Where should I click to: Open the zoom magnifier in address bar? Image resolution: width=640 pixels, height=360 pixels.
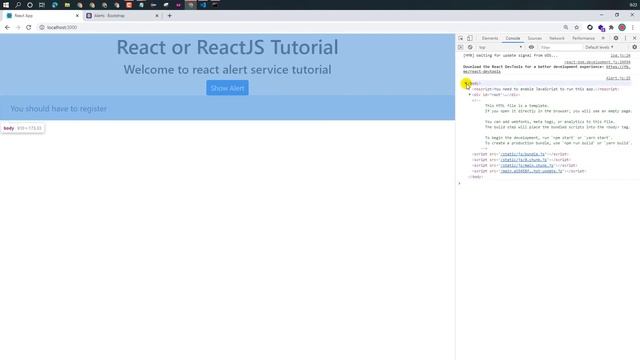tap(566, 27)
